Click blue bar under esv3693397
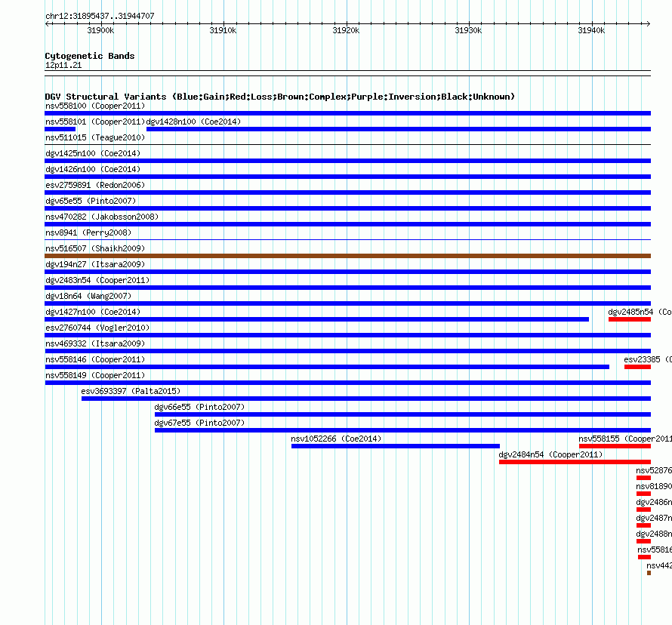This screenshot has height=625, width=672. pos(366,399)
